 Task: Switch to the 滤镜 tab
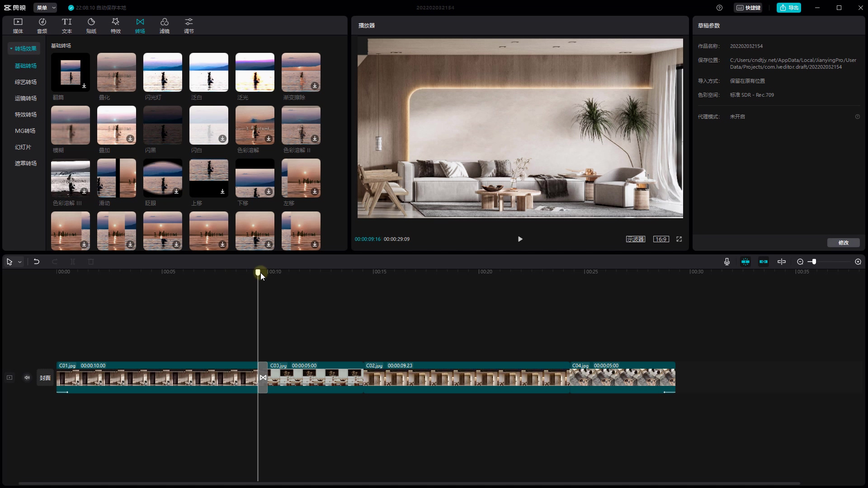(x=165, y=25)
